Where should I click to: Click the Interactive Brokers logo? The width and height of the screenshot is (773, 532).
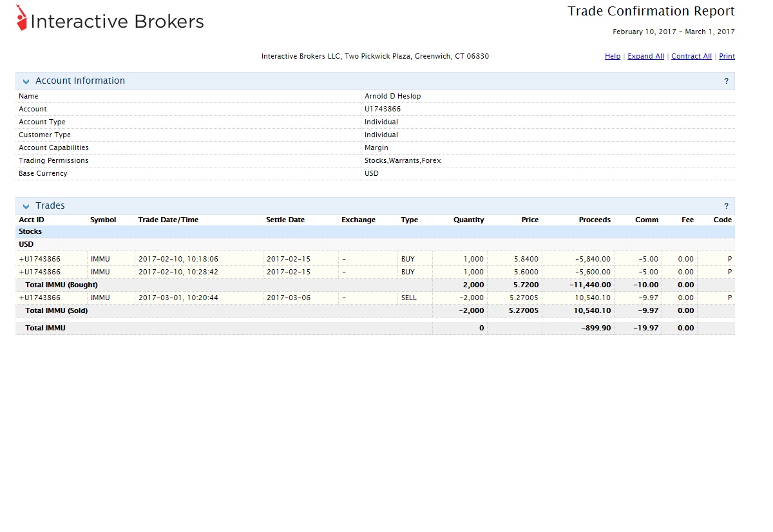click(x=110, y=19)
